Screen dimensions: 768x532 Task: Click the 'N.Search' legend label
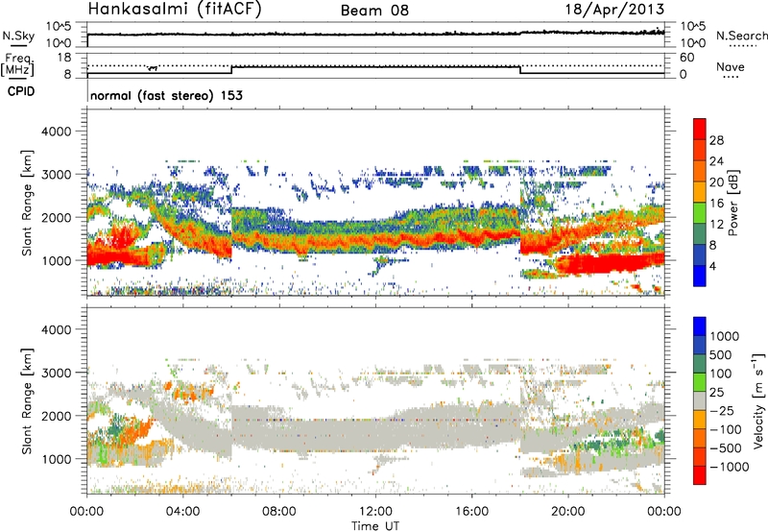point(741,36)
